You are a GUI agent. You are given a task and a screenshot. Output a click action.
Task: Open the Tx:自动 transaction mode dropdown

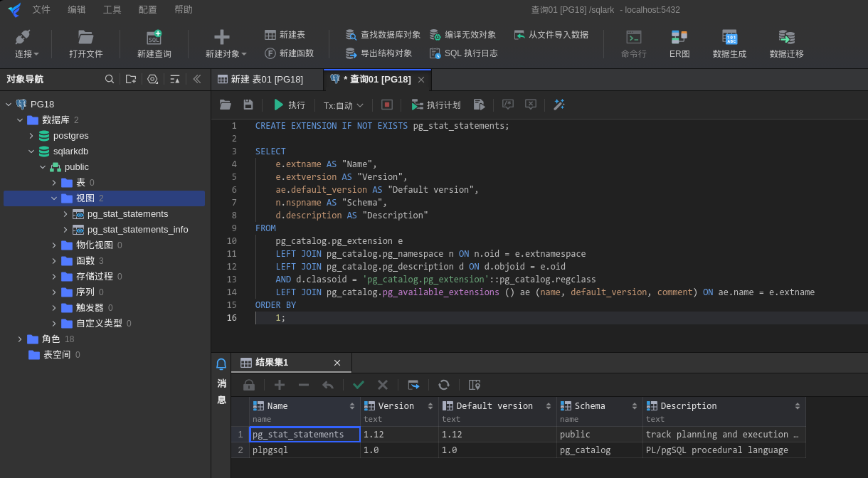[344, 105]
